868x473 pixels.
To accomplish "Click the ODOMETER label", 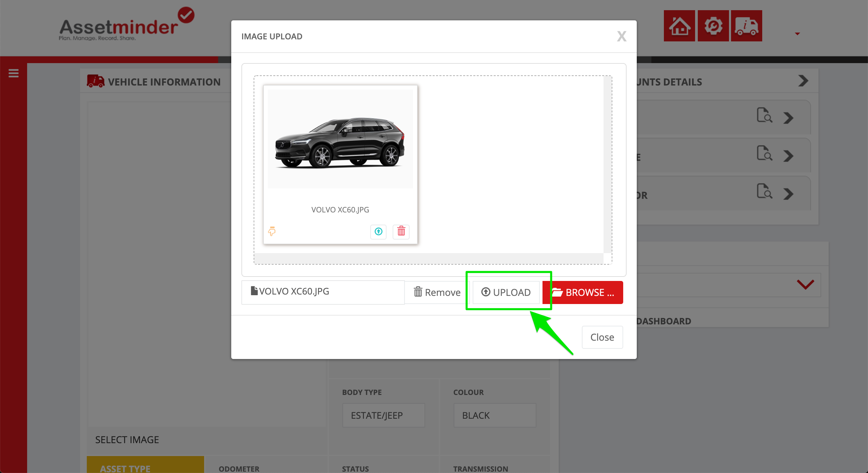I will coord(239,469).
